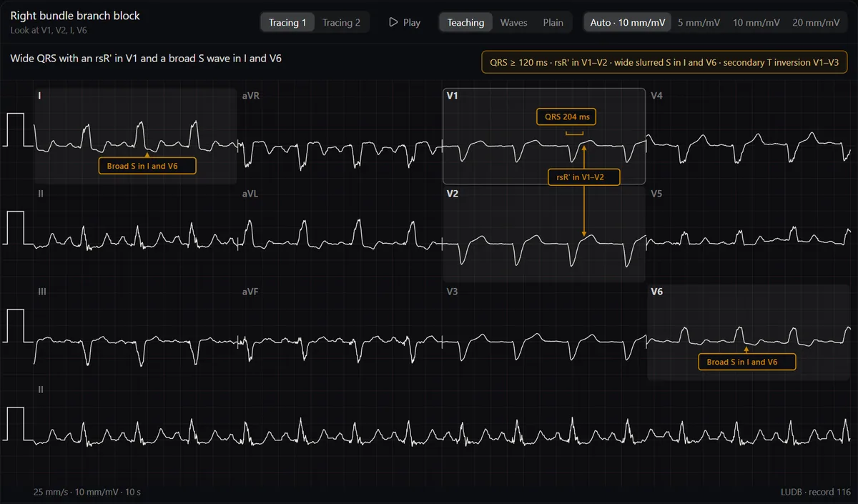Choose Auto · 10 mm/mV gain
Screen dimensions: 858x504
point(628,22)
